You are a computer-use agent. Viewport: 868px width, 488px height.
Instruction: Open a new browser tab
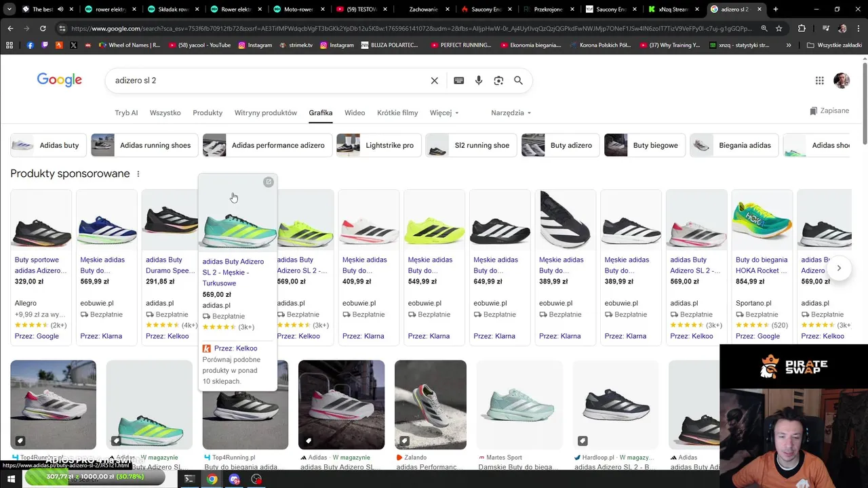click(x=776, y=9)
